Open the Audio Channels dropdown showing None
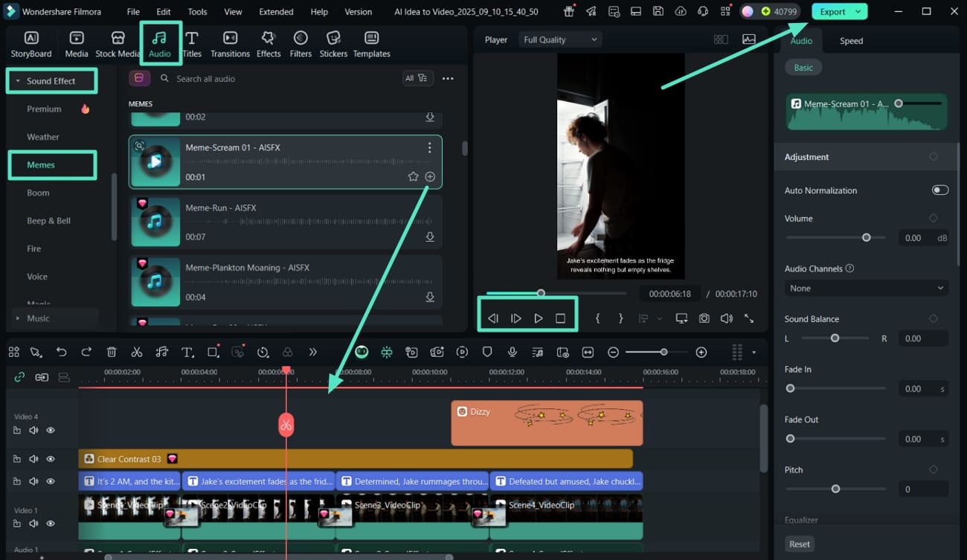 click(x=867, y=289)
